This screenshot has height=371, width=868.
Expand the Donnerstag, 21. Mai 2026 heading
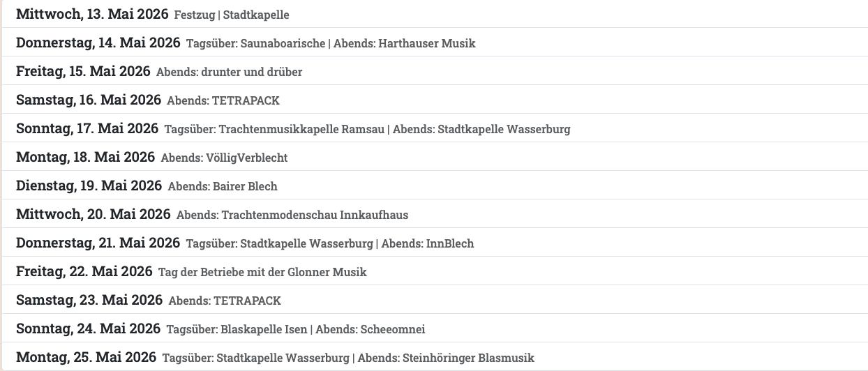click(x=98, y=243)
